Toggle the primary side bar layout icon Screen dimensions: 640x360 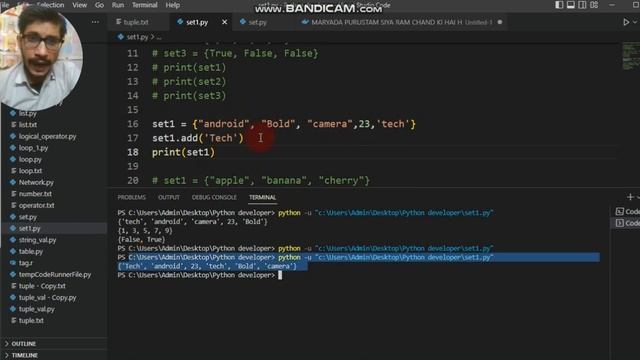(x=559, y=5)
